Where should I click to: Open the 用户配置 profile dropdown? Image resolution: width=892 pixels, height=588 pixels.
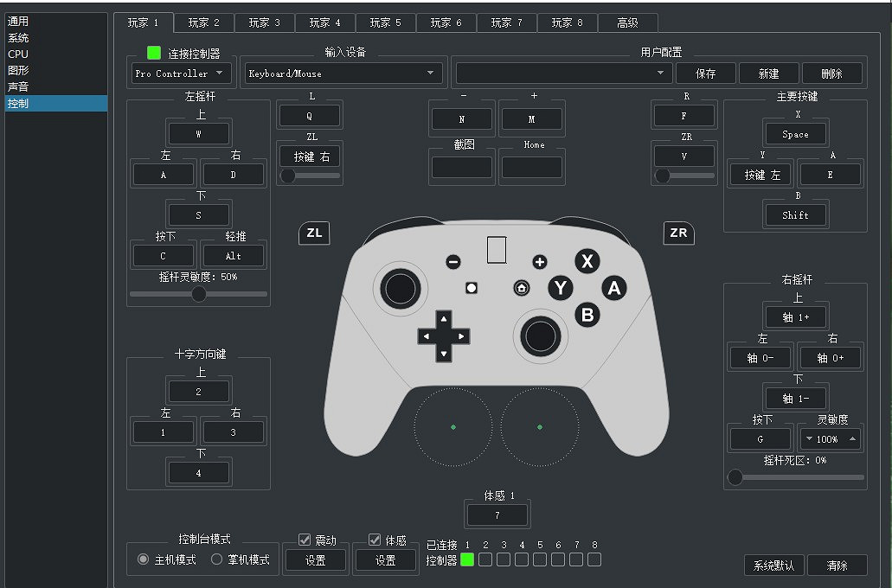(563, 73)
